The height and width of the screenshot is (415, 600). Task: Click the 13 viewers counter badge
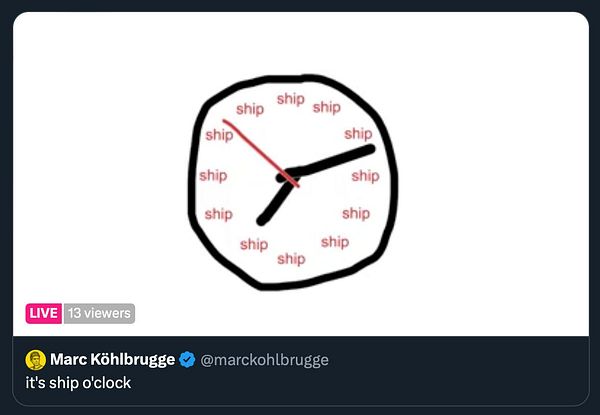click(99, 313)
